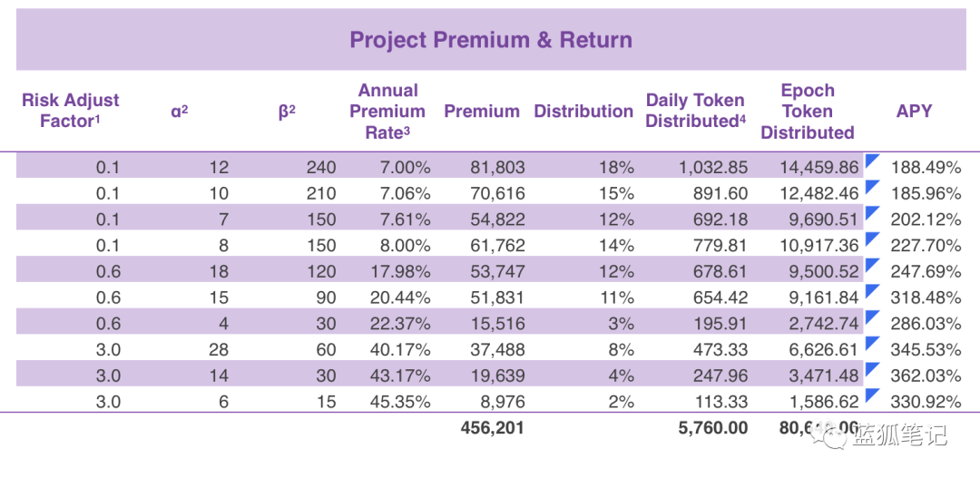Click the comment indicator next to 318.48% APY
Viewport: 980px width, 478px height.
tap(872, 292)
